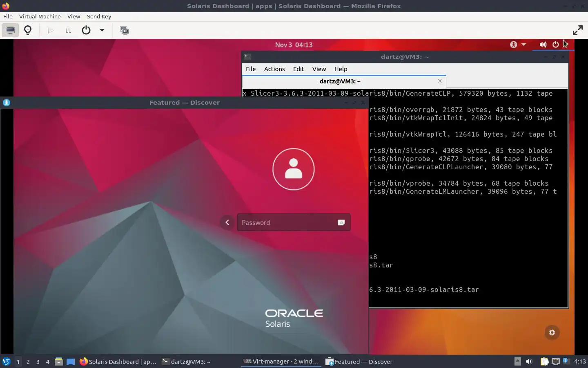
Task: Open File menu in the dartz@VM3 terminal
Action: (x=251, y=69)
